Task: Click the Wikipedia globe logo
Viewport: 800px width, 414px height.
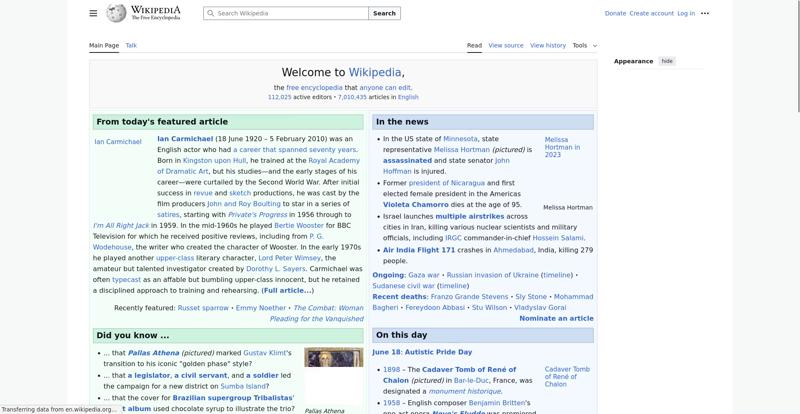Action: [x=116, y=13]
